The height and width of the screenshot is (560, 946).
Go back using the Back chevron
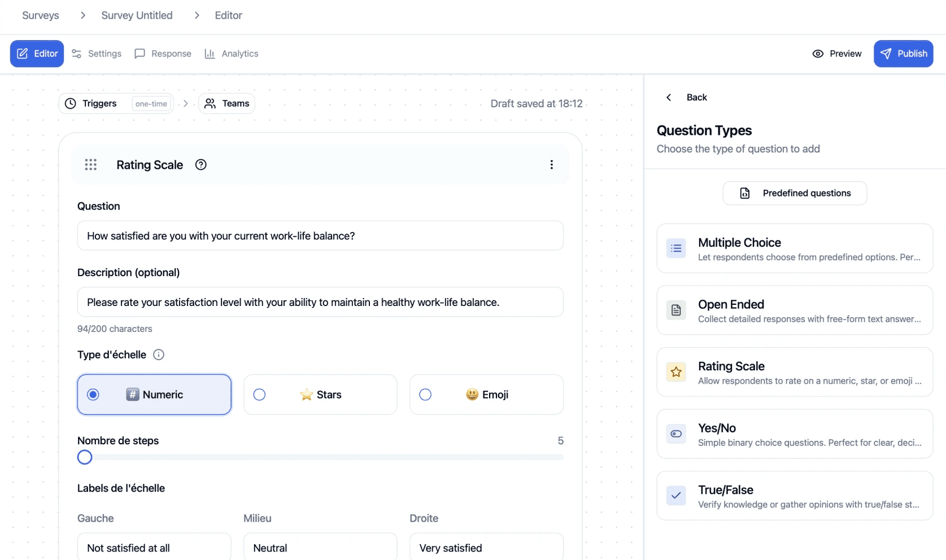point(669,97)
